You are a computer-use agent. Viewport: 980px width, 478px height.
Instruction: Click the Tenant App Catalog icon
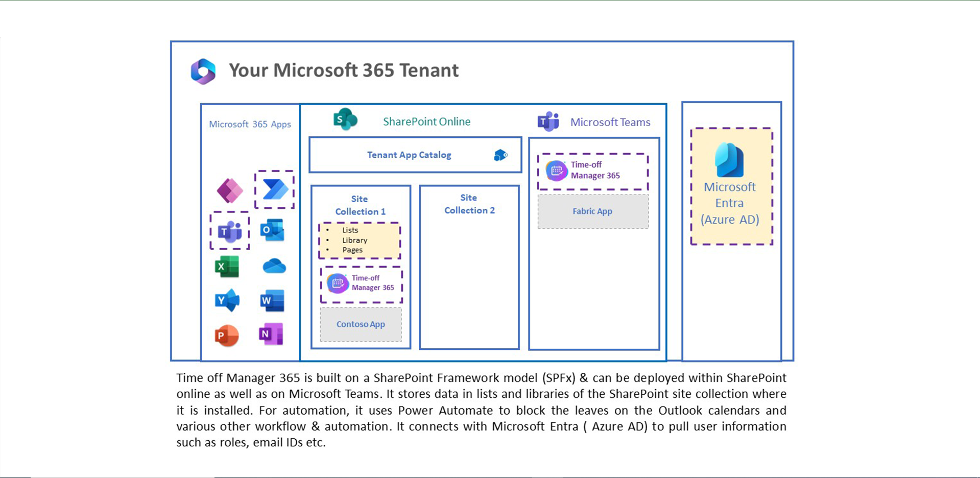[500, 155]
